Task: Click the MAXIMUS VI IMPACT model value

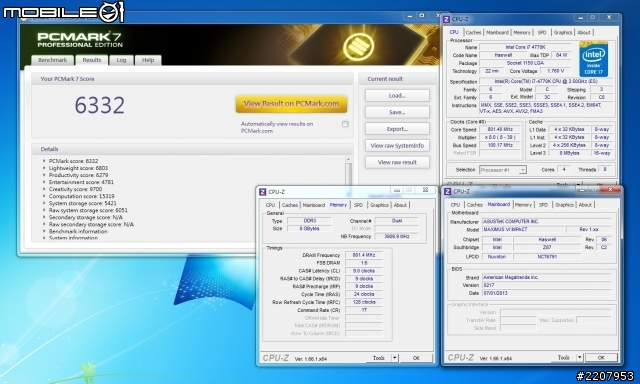Action: tap(523, 229)
